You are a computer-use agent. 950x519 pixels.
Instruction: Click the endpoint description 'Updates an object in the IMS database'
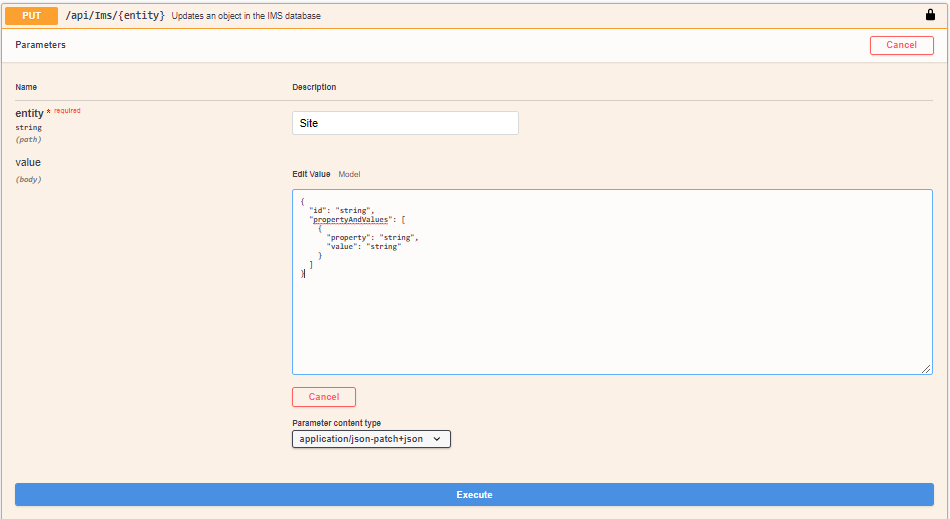point(246,16)
